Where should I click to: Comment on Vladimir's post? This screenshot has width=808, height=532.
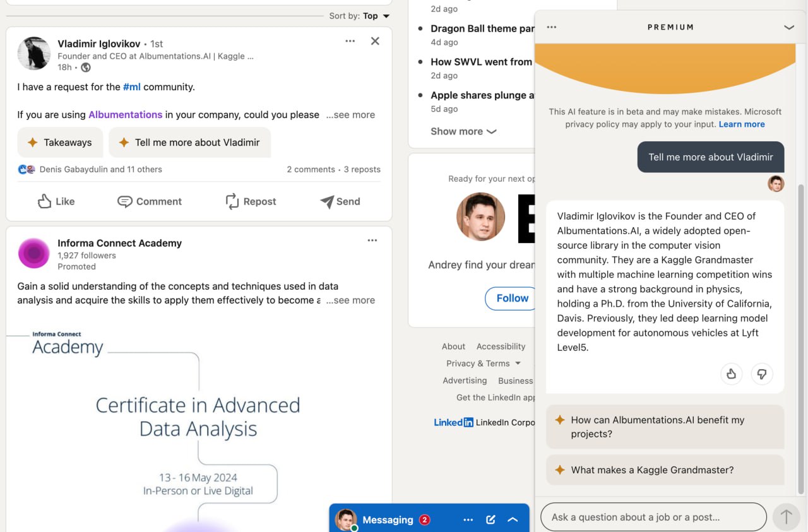click(150, 201)
